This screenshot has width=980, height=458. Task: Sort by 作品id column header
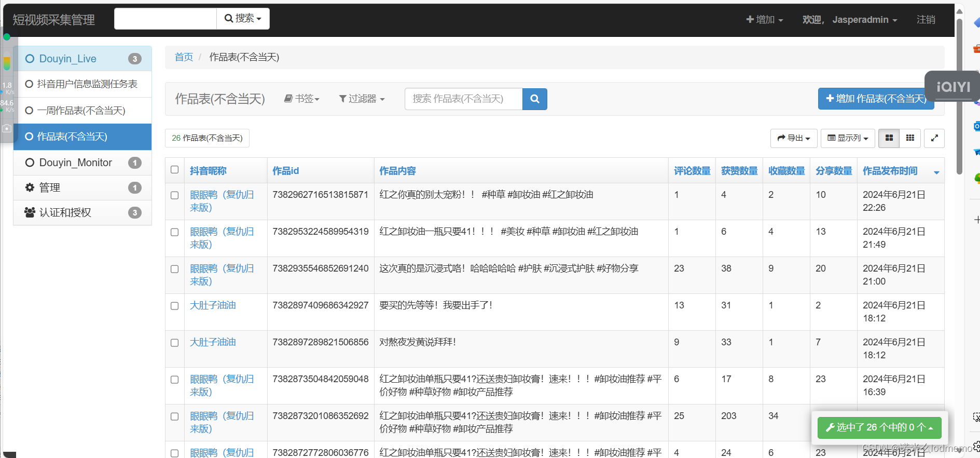[286, 171]
